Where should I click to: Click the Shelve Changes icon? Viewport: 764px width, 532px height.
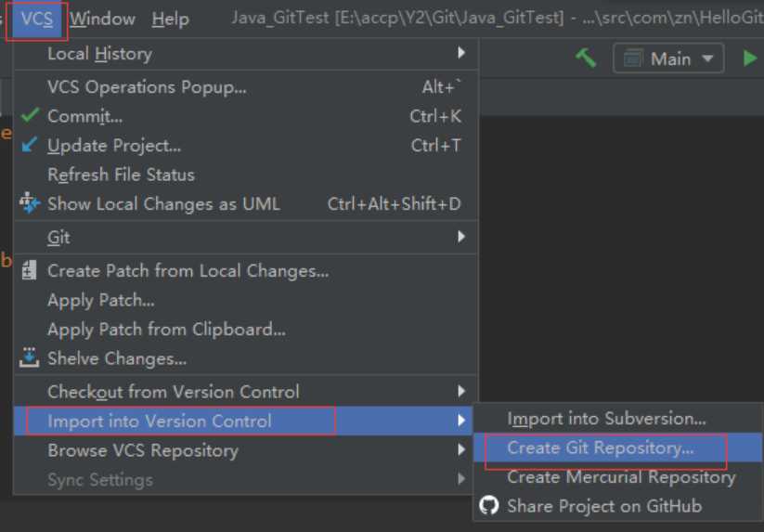point(30,357)
